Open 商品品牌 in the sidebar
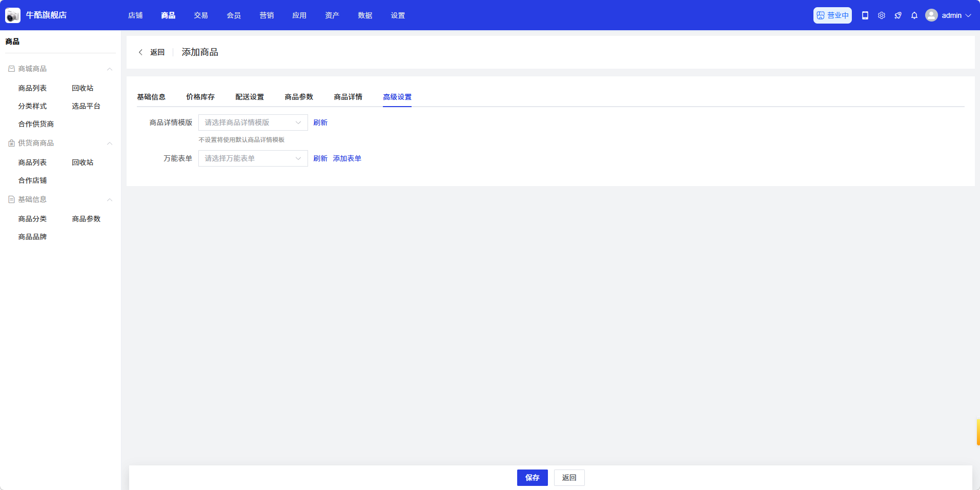Viewport: 980px width, 490px height. 32,237
